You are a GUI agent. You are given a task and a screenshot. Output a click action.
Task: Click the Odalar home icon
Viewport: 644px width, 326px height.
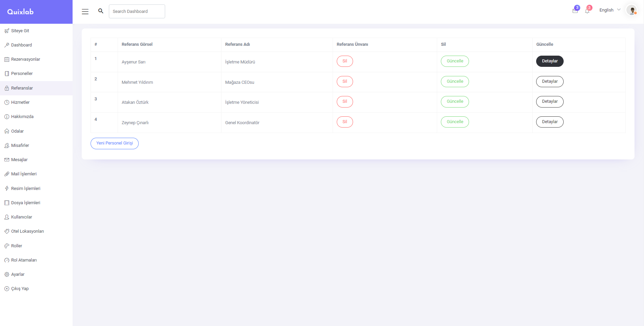[x=7, y=131]
